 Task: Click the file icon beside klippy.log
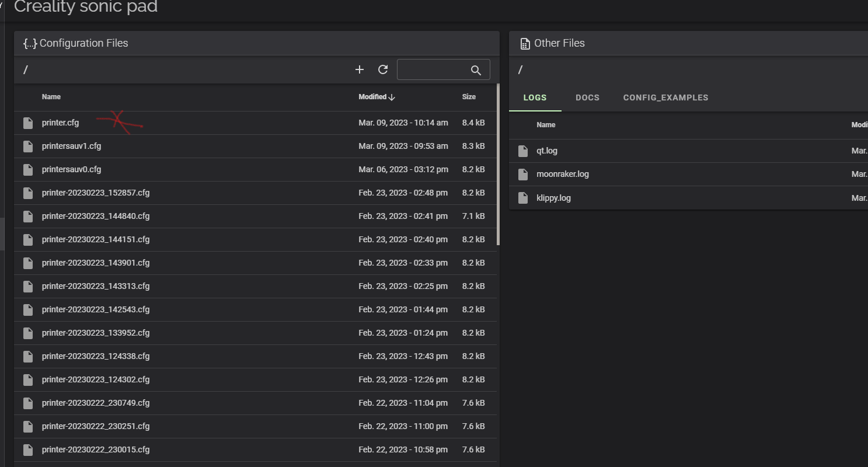523,198
